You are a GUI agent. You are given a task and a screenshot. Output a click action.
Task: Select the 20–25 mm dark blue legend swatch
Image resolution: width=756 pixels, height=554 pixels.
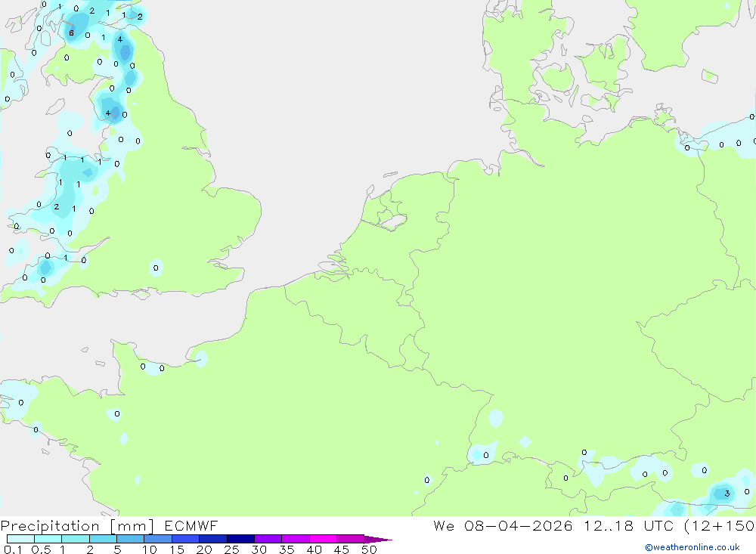(x=213, y=539)
